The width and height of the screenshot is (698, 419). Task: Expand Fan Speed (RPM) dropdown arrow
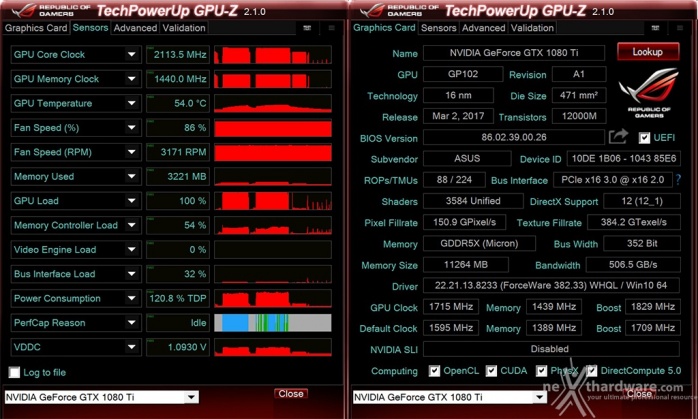132,152
